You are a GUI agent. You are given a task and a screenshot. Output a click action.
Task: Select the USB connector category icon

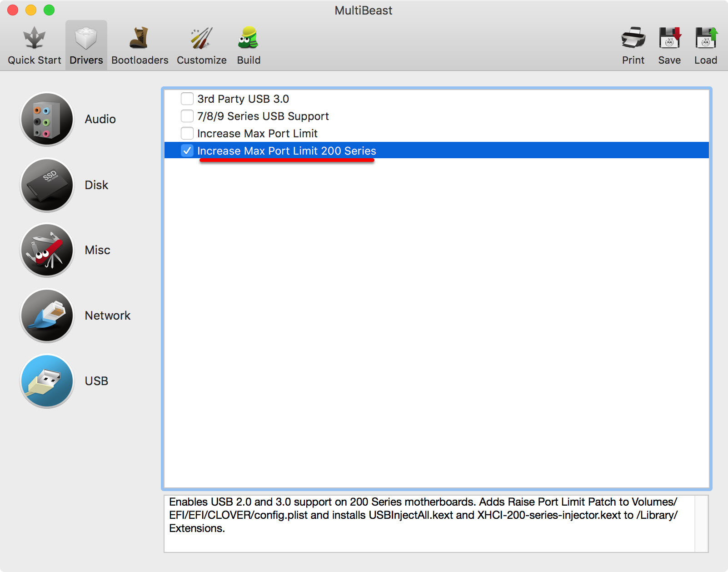tap(47, 381)
